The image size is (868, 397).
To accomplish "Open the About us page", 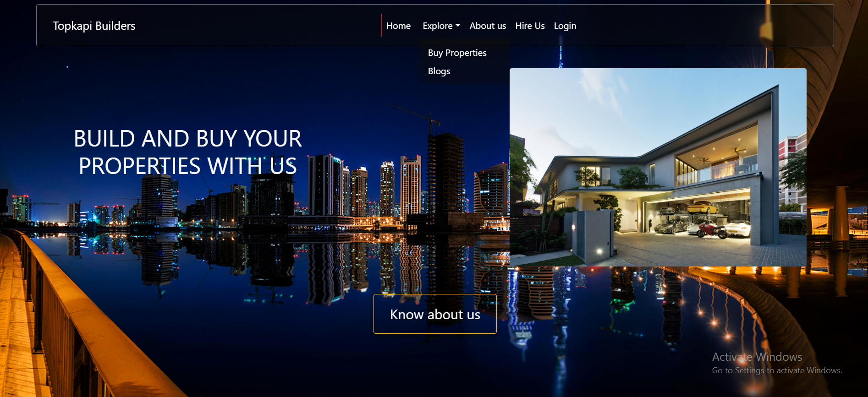I will point(488,26).
